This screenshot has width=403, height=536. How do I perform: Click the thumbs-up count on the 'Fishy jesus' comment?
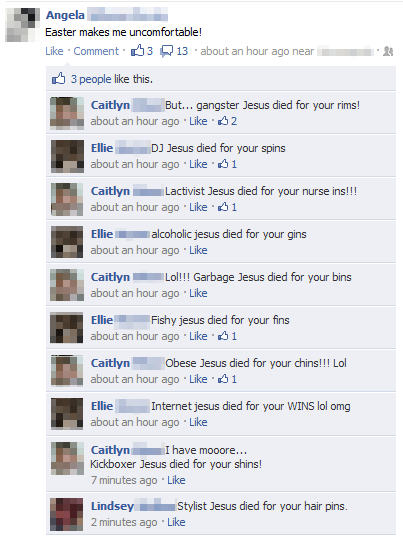click(228, 336)
